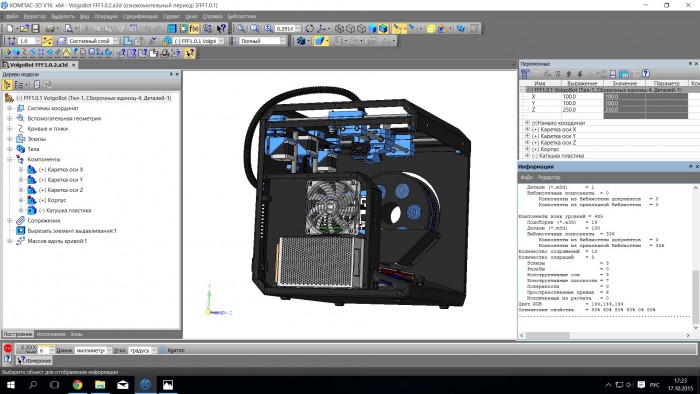Open the help icon in the Variables panel

[645, 74]
